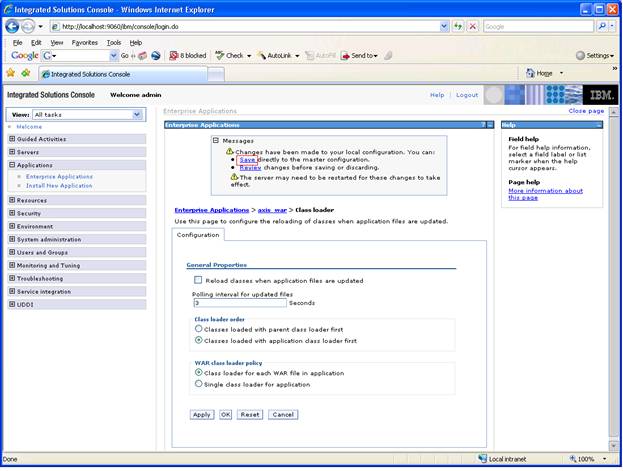Click the Home icon in toolbar

click(x=530, y=73)
